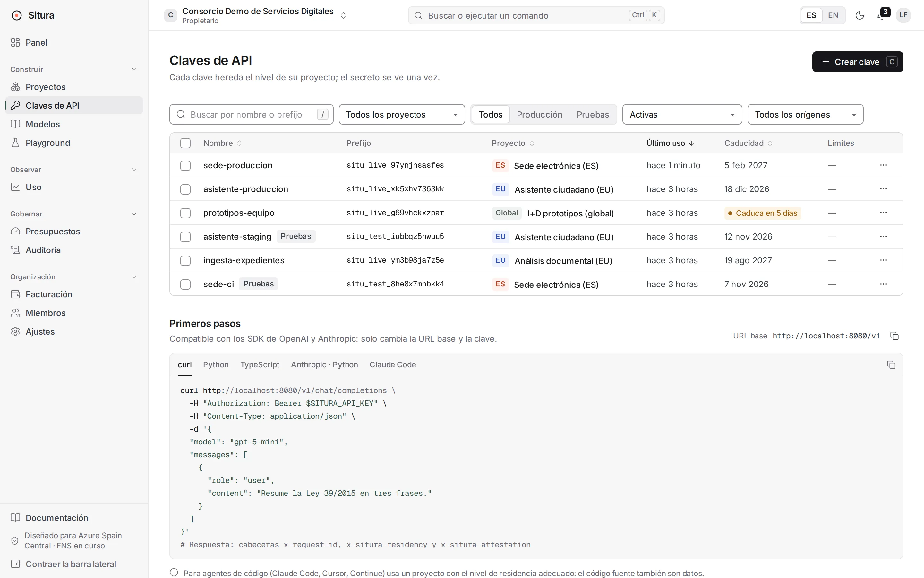Open row actions for asistente-produccion

(884, 189)
